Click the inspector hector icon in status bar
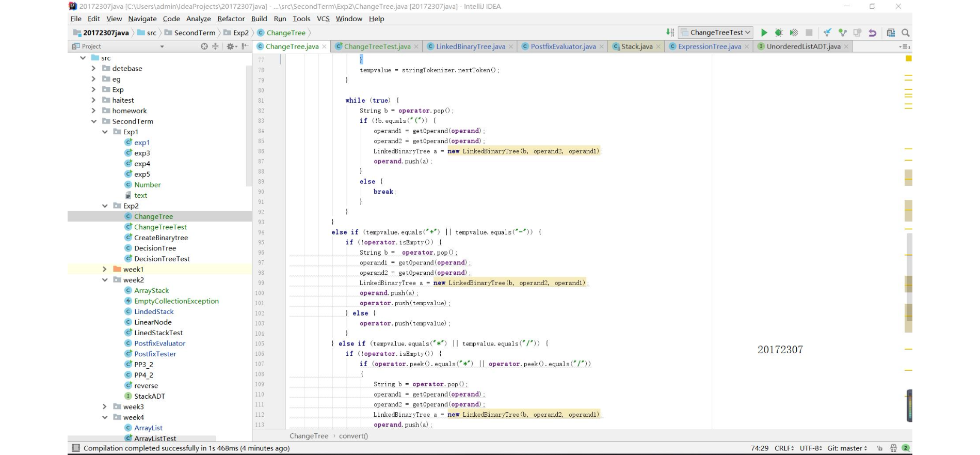This screenshot has width=980, height=455. click(x=894, y=448)
